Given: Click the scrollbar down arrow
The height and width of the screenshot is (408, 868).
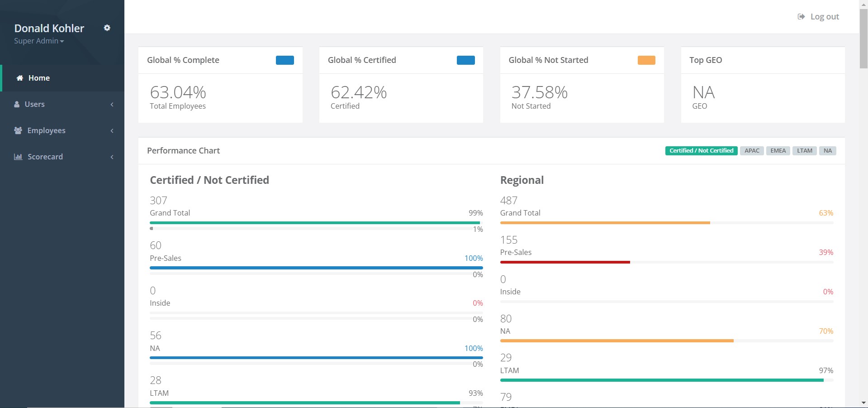Looking at the screenshot, I should pos(863,403).
